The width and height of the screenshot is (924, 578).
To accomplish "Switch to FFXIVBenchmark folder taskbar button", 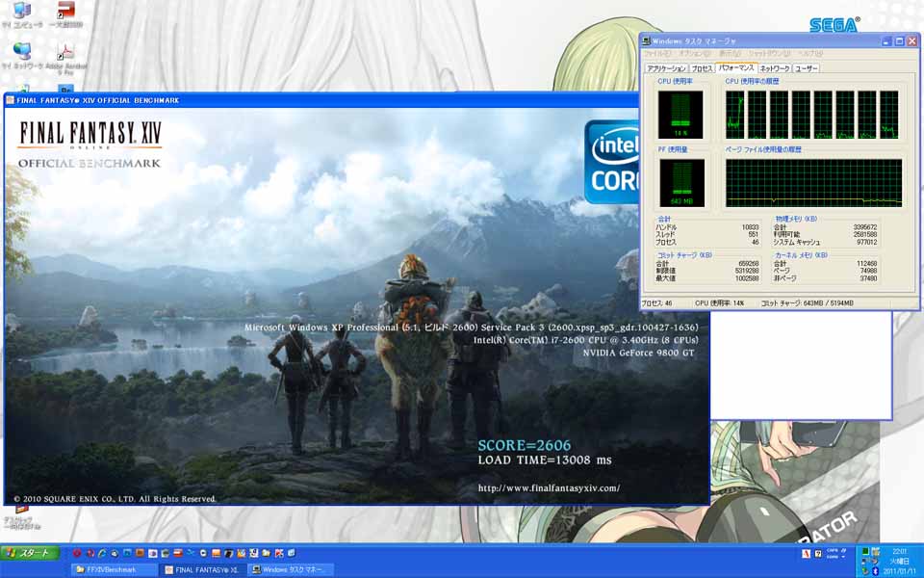I will point(114,569).
